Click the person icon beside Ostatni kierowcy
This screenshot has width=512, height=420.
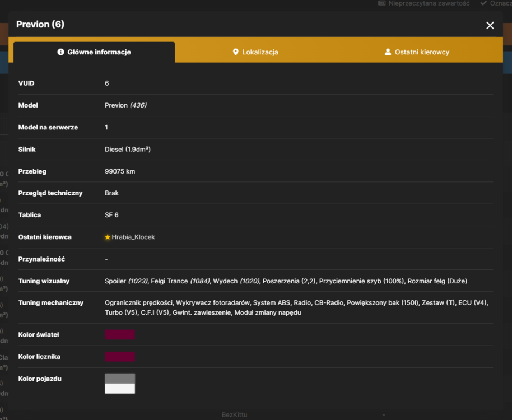pyautogui.click(x=388, y=52)
